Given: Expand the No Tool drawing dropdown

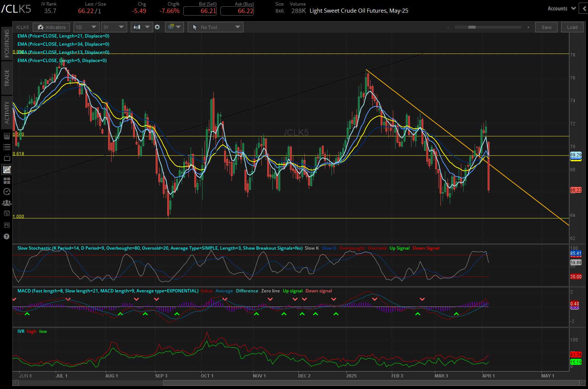Looking at the screenshot, I should tap(216, 27).
